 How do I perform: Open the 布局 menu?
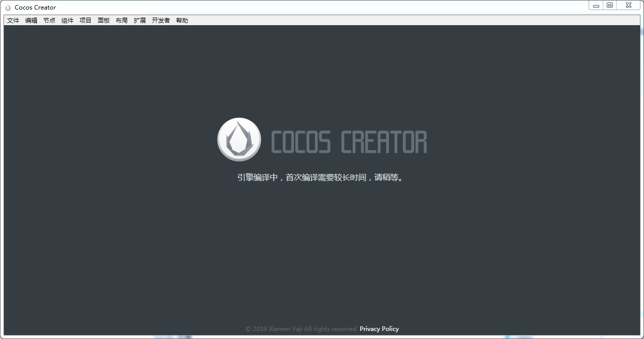pos(122,21)
